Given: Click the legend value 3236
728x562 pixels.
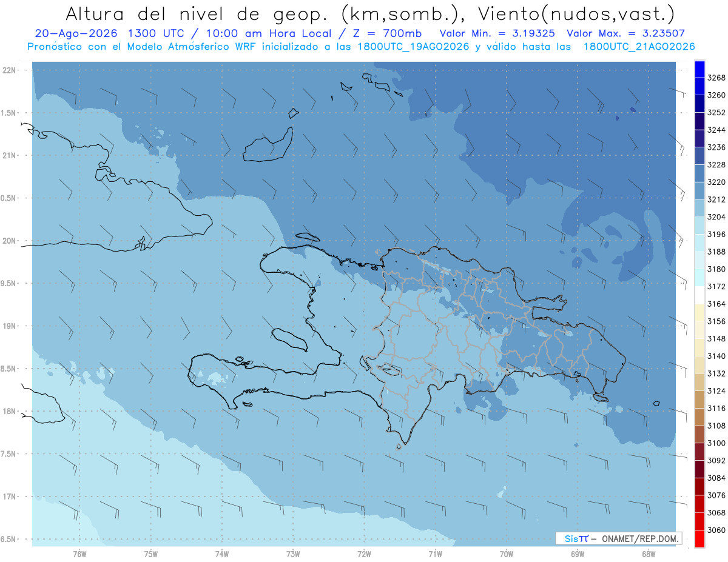Looking at the screenshot, I should (716, 147).
